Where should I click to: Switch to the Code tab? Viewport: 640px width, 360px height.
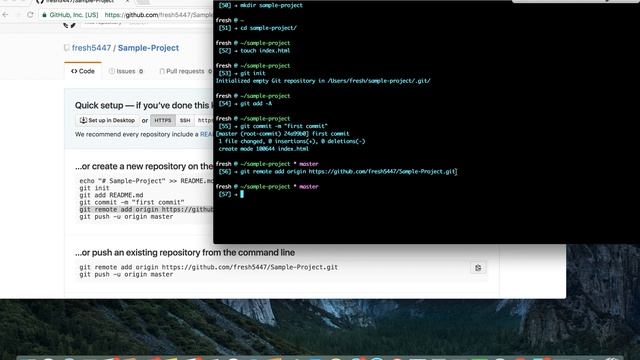click(83, 71)
